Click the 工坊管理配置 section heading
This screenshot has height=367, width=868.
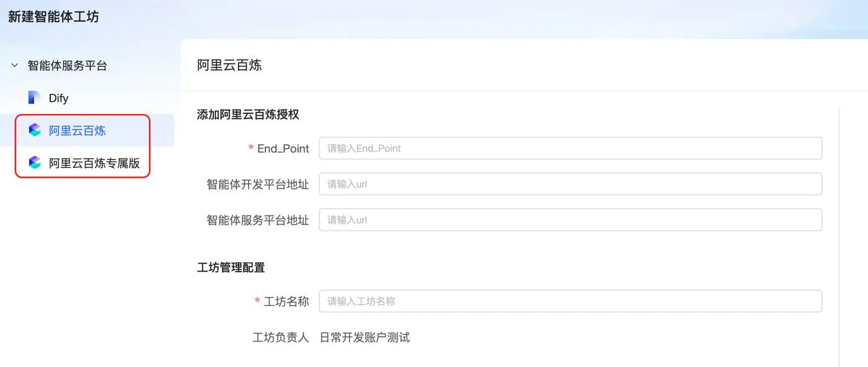pos(231,268)
